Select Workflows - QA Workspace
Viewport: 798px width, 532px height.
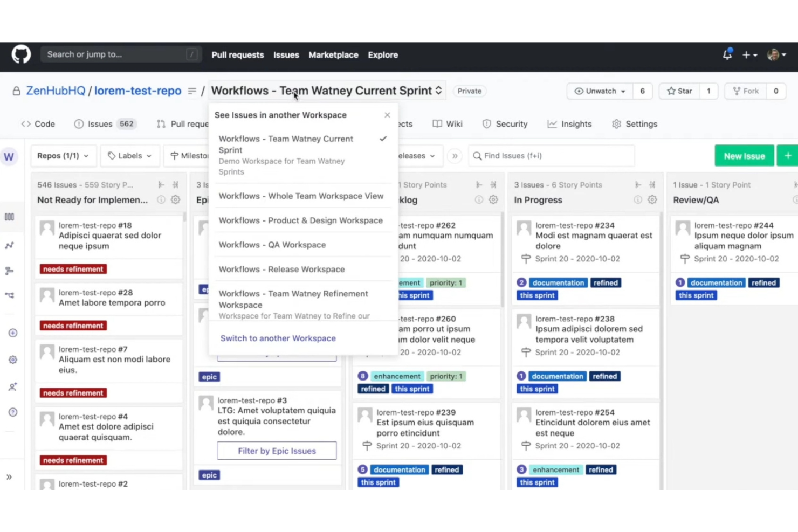coord(302,245)
